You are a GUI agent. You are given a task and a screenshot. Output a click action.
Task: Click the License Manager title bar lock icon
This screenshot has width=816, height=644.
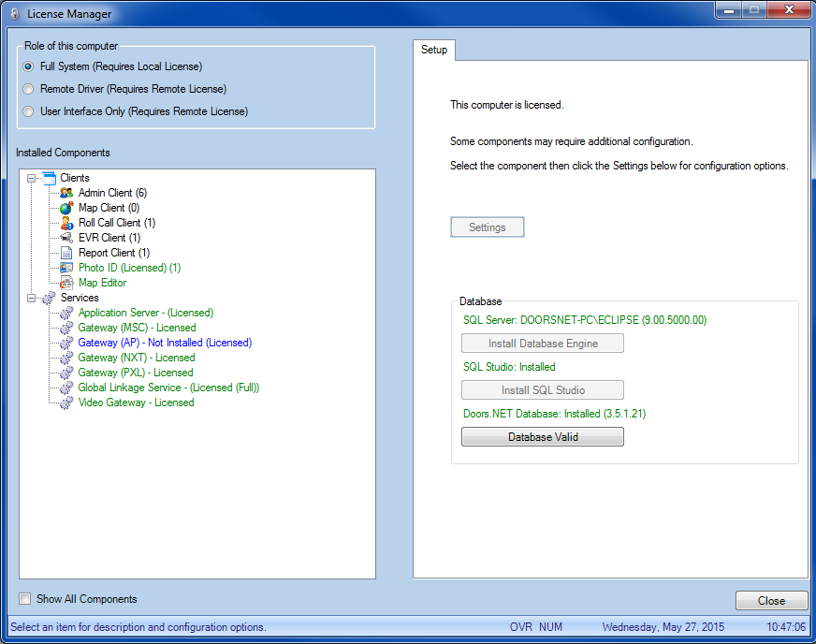click(14, 13)
